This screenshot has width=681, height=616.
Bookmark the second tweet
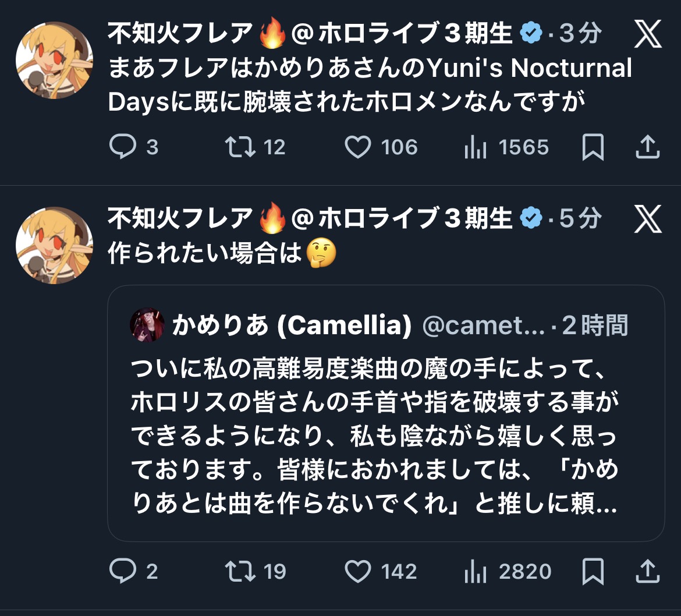[x=593, y=571]
